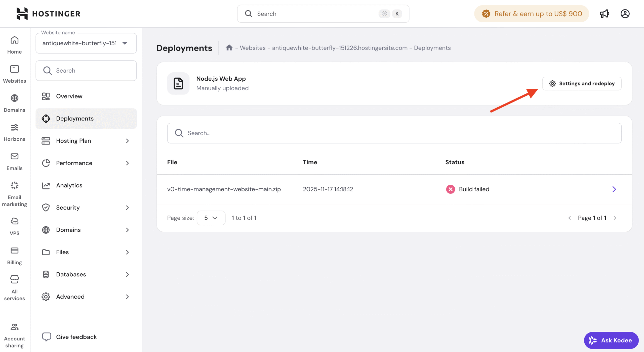
Task: Open VPS from the left rail
Action: tap(14, 226)
